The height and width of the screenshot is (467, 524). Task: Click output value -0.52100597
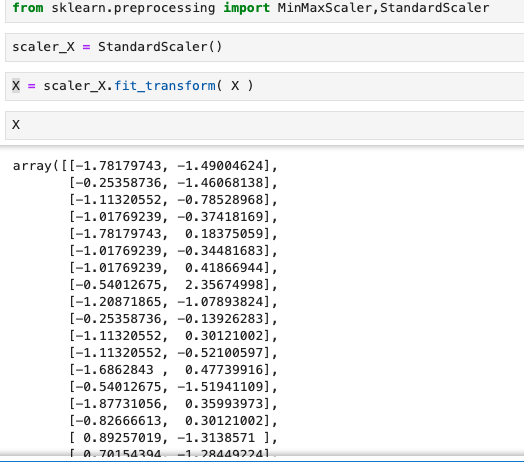click(x=221, y=353)
